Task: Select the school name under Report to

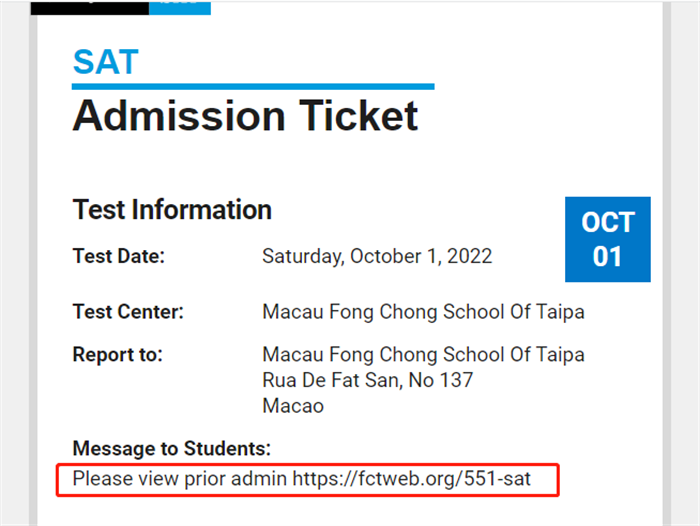Action: tap(423, 355)
